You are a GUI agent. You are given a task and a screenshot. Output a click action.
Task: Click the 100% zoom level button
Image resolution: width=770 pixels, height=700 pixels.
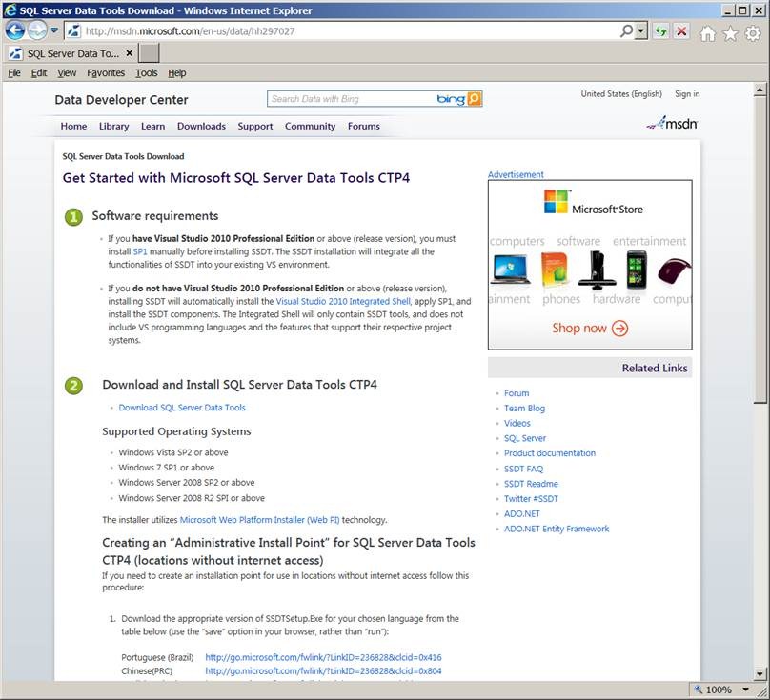(x=713, y=690)
